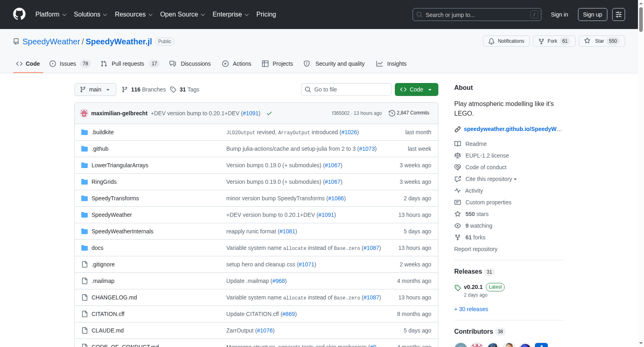Click the .gitignore file icon
This screenshot has height=347, width=644.
click(x=85, y=264)
